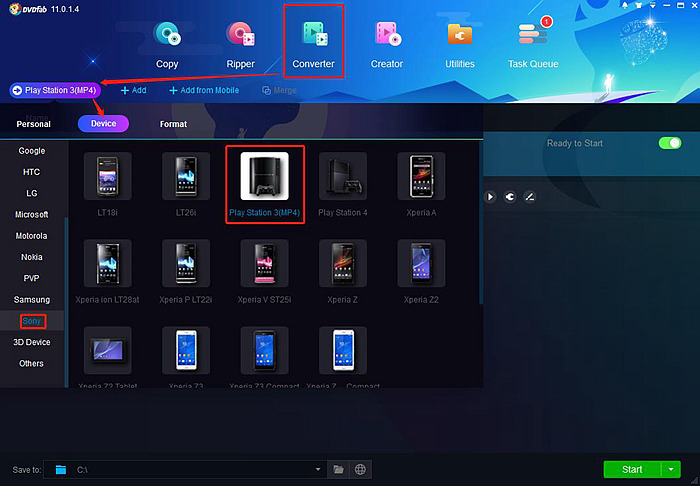Select Others in the brand list
This screenshot has height=486, width=700.
pos(32,363)
